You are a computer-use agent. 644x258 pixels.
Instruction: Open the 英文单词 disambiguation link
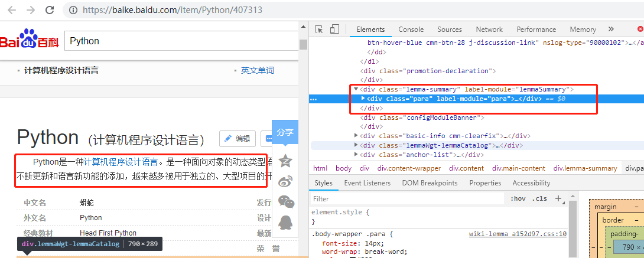click(257, 70)
